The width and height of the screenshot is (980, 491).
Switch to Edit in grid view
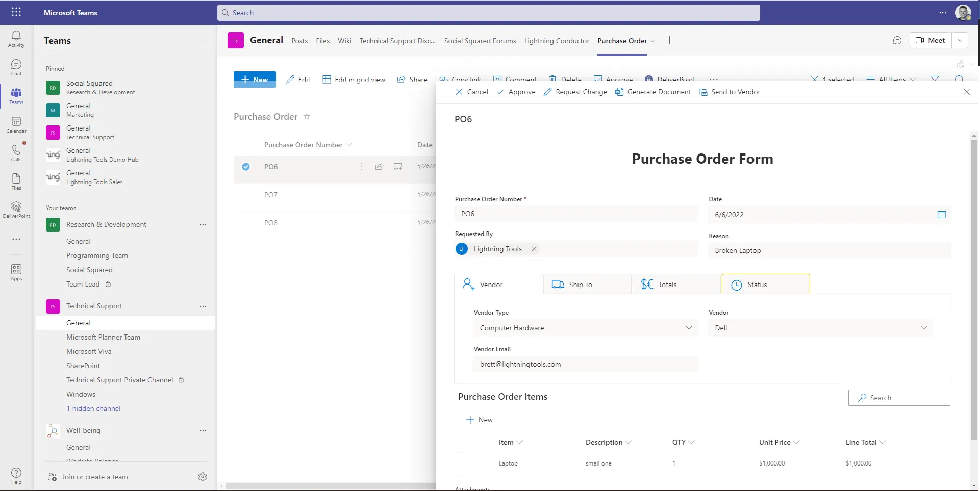point(354,79)
